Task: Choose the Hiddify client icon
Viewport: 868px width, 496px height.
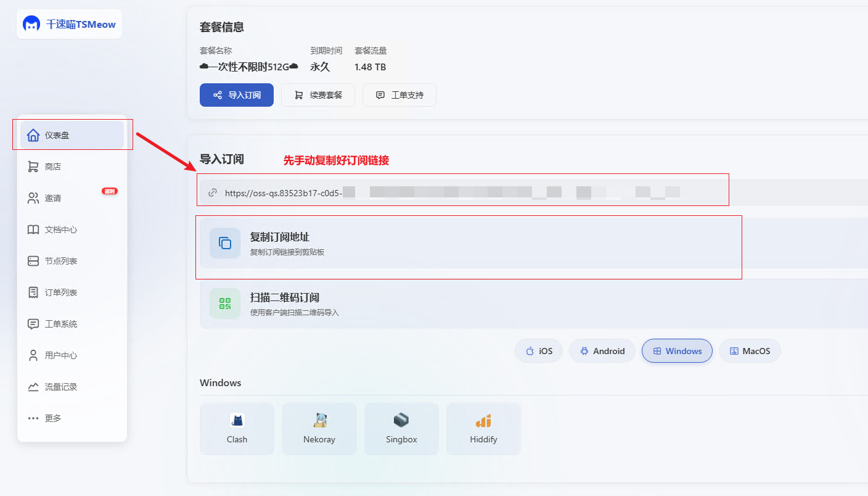Action: point(483,421)
